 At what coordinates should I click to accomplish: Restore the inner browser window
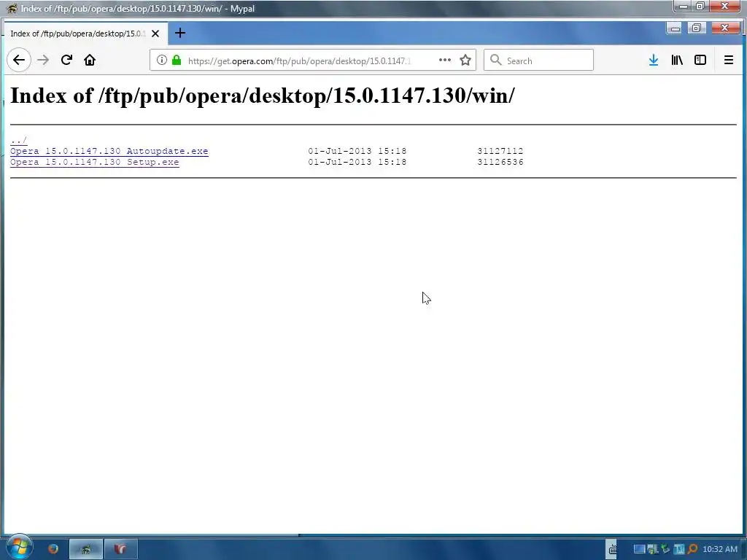pyautogui.click(x=697, y=28)
